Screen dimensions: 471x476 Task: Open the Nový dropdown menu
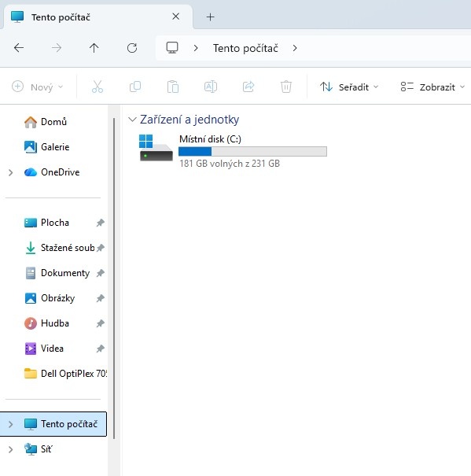(x=38, y=87)
